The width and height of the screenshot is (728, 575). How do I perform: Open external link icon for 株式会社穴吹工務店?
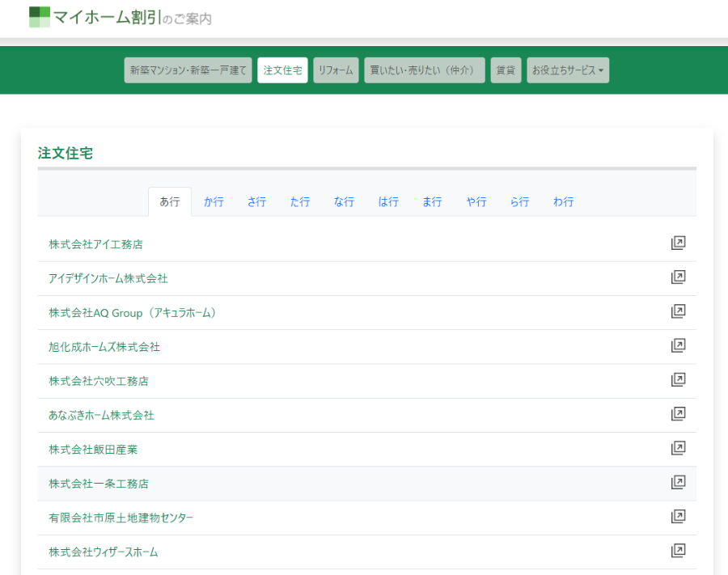pos(678,379)
